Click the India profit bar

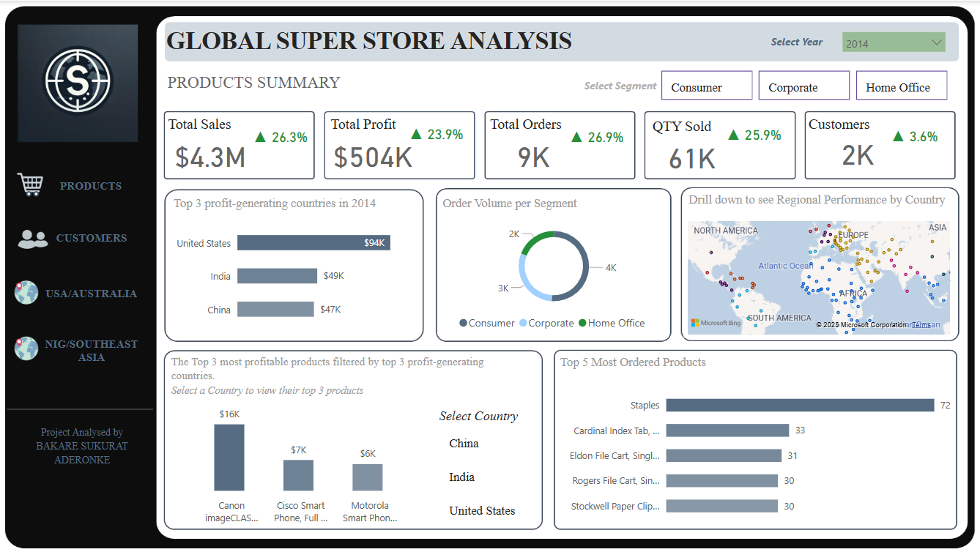click(278, 276)
